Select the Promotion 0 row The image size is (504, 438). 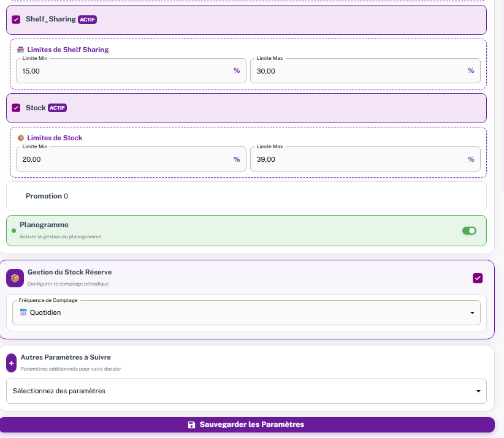click(x=245, y=196)
